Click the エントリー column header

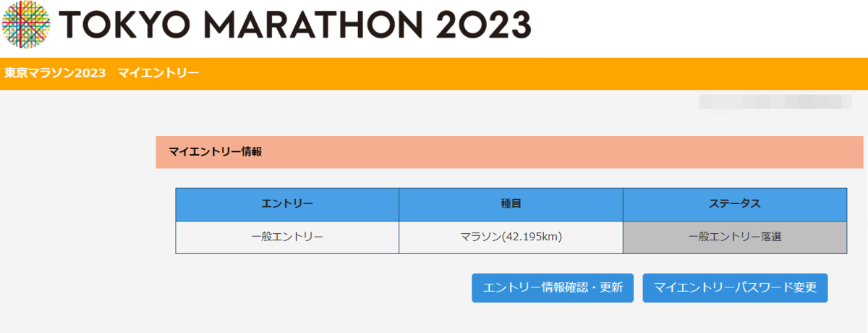287,205
